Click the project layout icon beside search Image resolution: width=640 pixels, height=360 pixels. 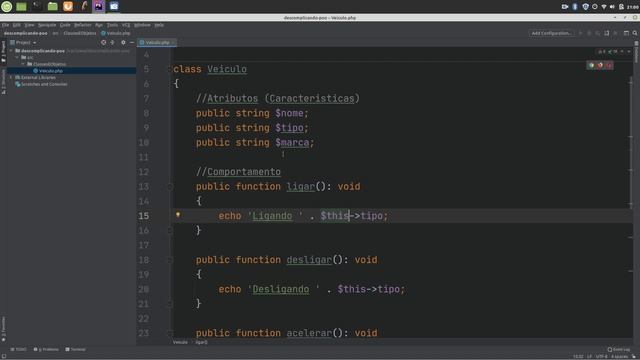[626, 33]
